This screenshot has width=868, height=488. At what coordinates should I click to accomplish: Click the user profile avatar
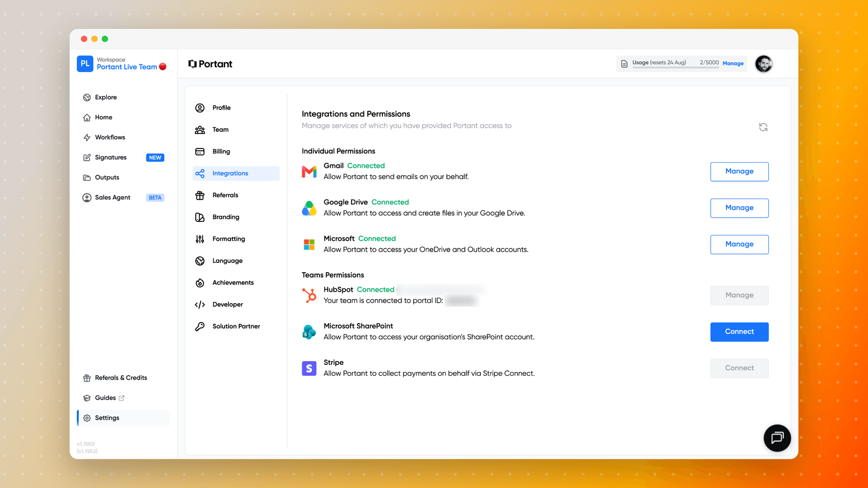point(764,64)
